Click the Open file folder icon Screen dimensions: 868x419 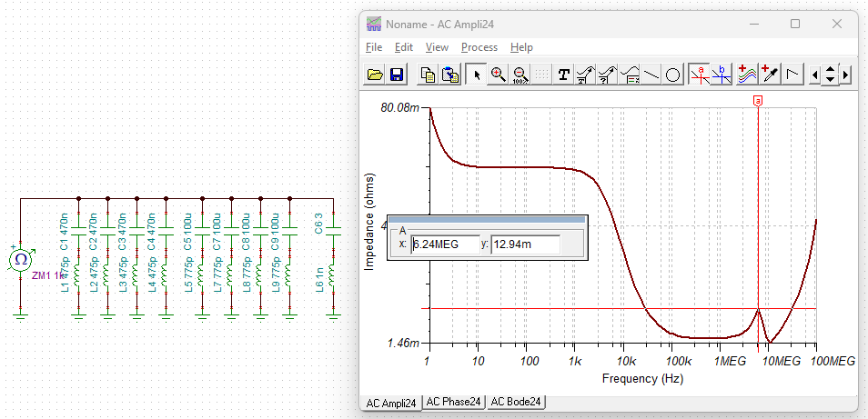coord(376,75)
